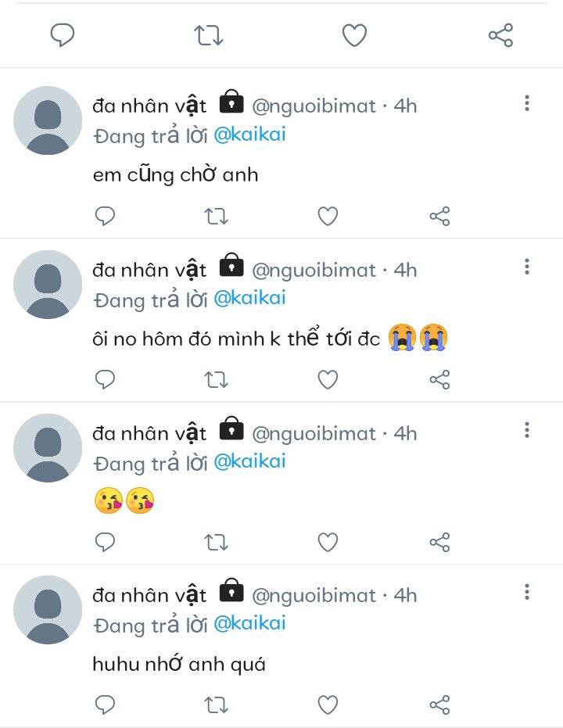Viewport: 563px width, 728px height.
Task: Open profile avatar of kissing emoji tweet
Action: 48,448
